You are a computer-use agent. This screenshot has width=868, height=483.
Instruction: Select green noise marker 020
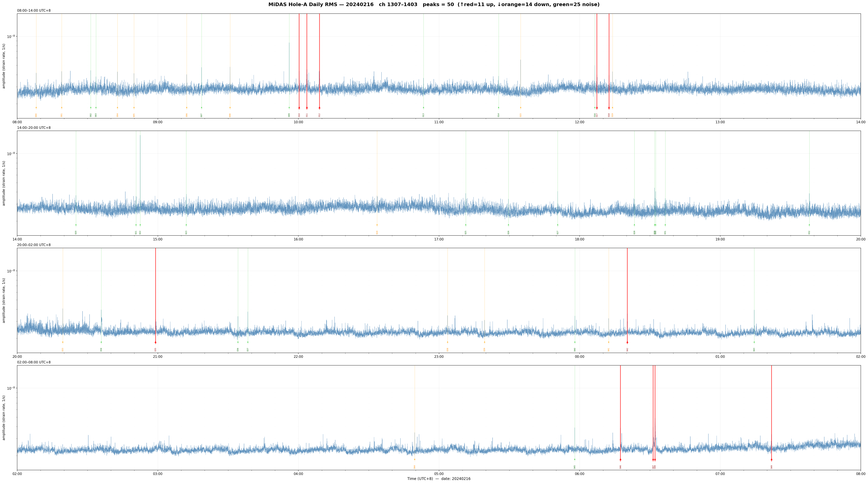[76, 225]
